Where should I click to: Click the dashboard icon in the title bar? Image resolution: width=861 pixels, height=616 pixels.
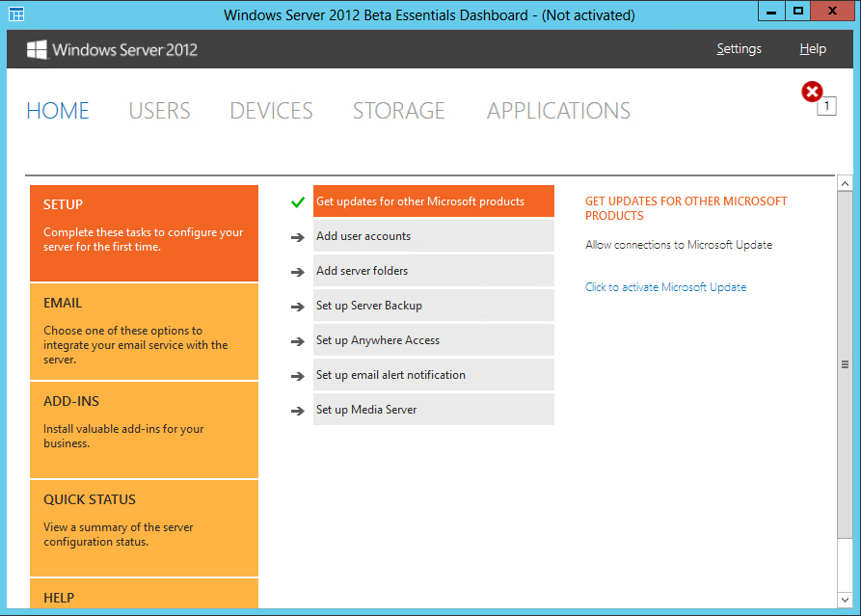(x=16, y=14)
